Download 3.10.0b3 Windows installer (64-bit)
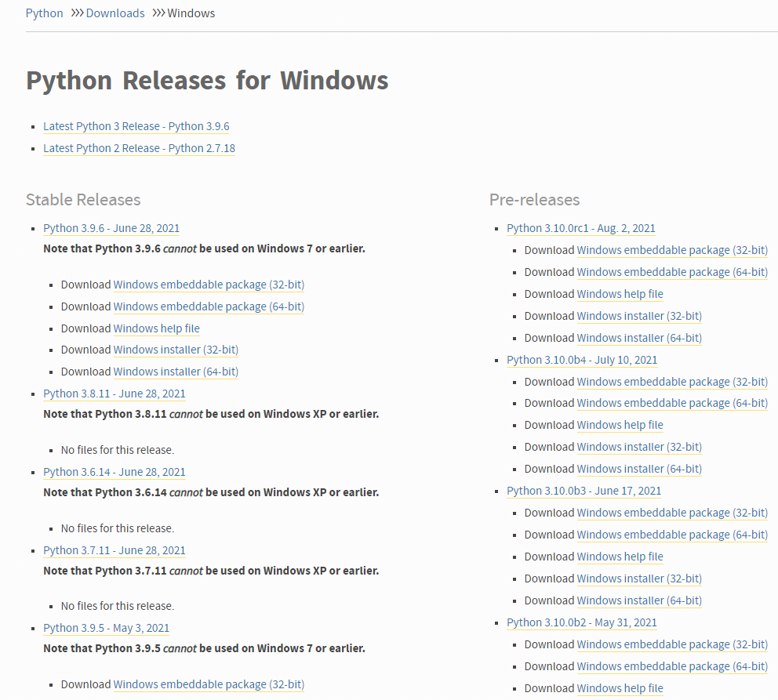Image resolution: width=778 pixels, height=700 pixels. click(639, 601)
